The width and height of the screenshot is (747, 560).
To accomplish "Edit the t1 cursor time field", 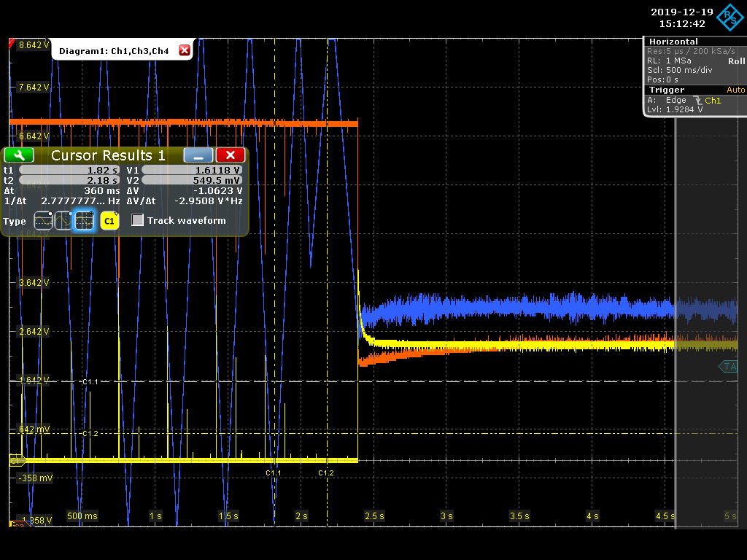I will pos(69,170).
